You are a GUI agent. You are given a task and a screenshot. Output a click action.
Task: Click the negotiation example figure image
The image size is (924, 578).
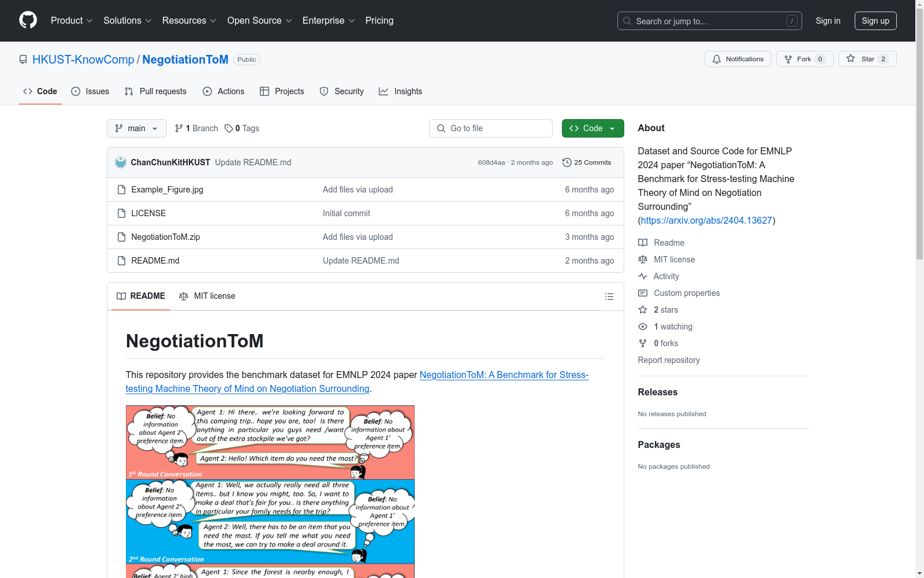point(270,491)
